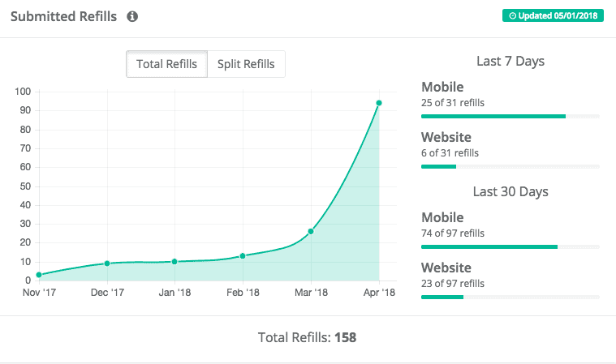Click Last 7 Days Mobile progress bar
616x364 pixels.
(x=510, y=117)
